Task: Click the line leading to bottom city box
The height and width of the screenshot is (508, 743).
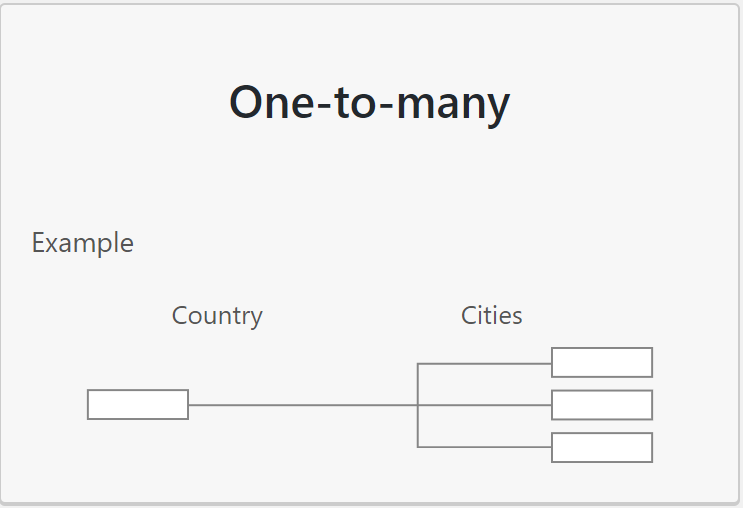Action: [484, 447]
